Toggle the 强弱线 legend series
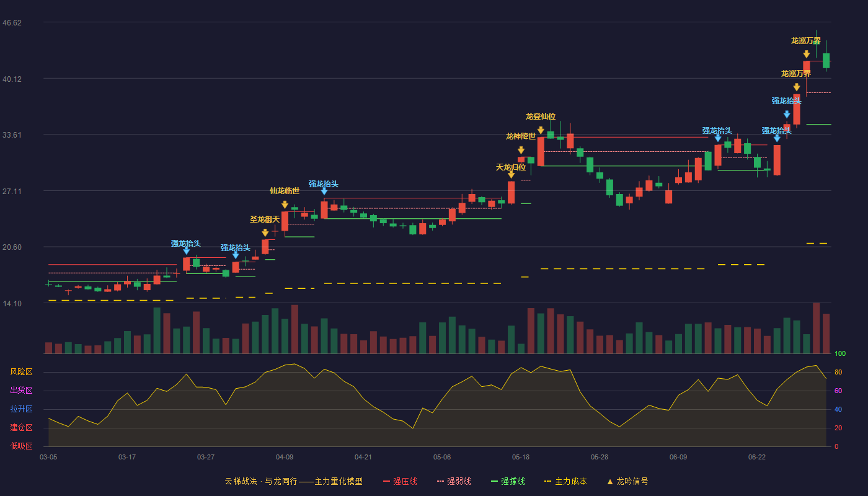 click(454, 481)
